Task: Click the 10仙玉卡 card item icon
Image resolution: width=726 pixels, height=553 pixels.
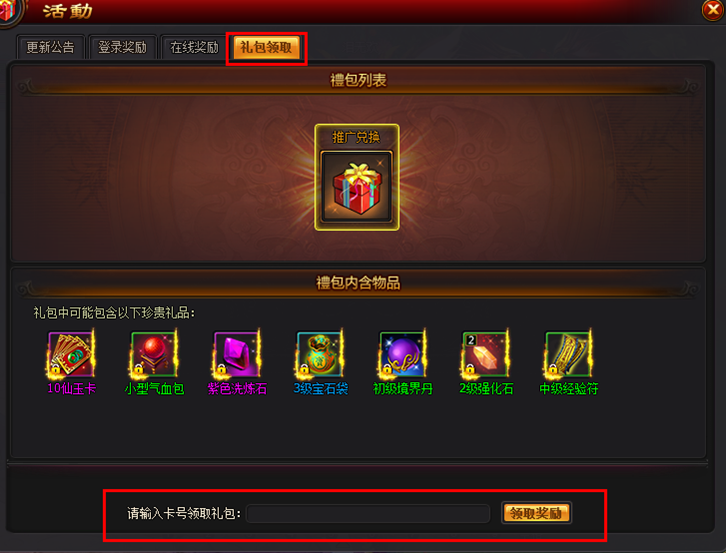Action: coord(71,354)
